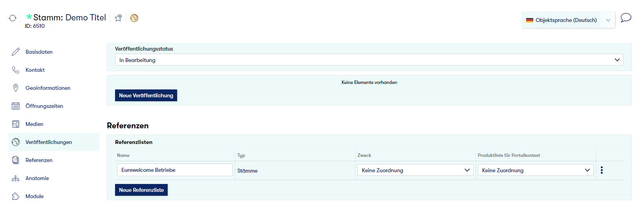The width and height of the screenshot is (644, 204).
Task: Click the phone icon for Kontakt
Action: click(16, 70)
